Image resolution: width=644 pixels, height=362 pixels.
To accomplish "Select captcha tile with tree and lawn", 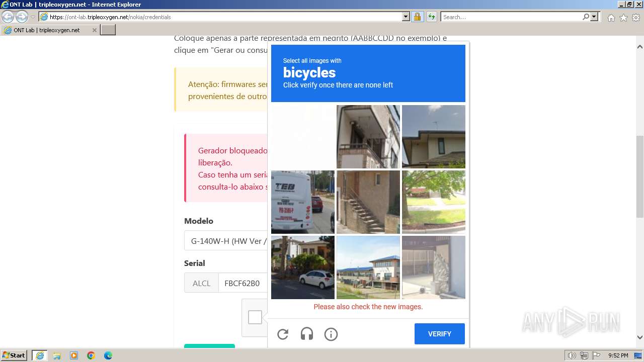I will (x=434, y=202).
